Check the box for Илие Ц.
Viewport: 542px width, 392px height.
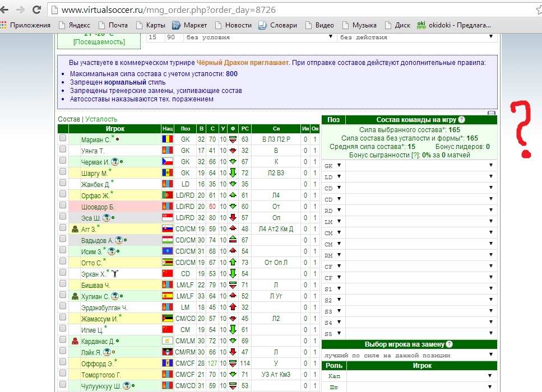coord(63,328)
